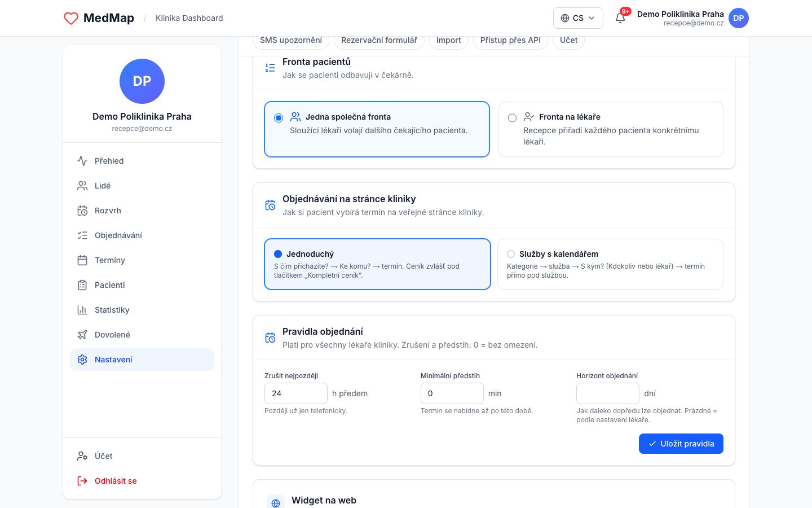This screenshot has height=508, width=812.
Task: Click the Odhlásit se logout icon
Action: coord(82,481)
